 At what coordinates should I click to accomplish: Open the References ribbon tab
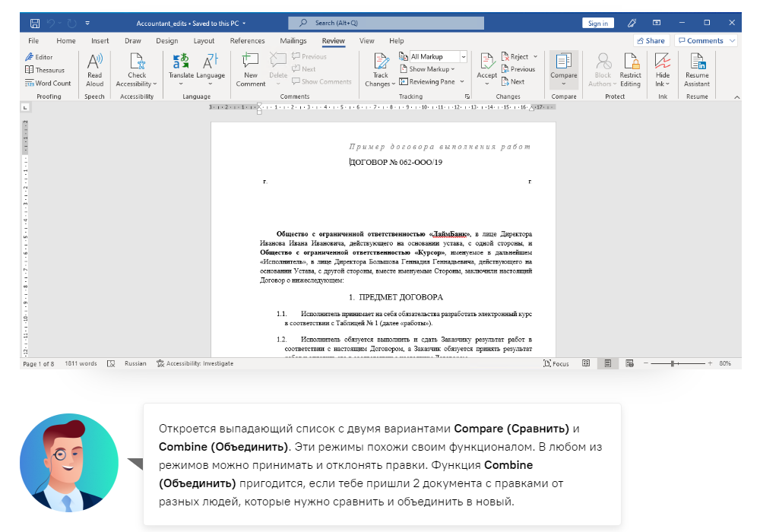click(247, 41)
